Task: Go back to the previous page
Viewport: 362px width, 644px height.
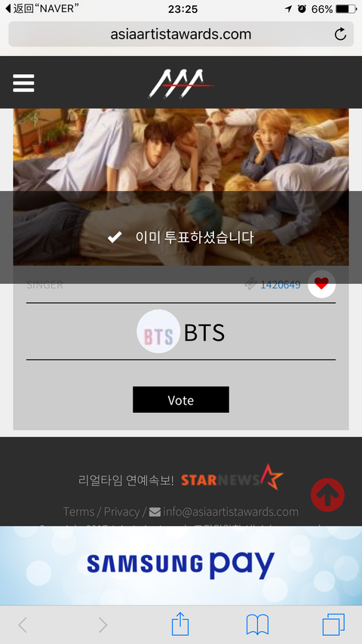Action: 23,625
